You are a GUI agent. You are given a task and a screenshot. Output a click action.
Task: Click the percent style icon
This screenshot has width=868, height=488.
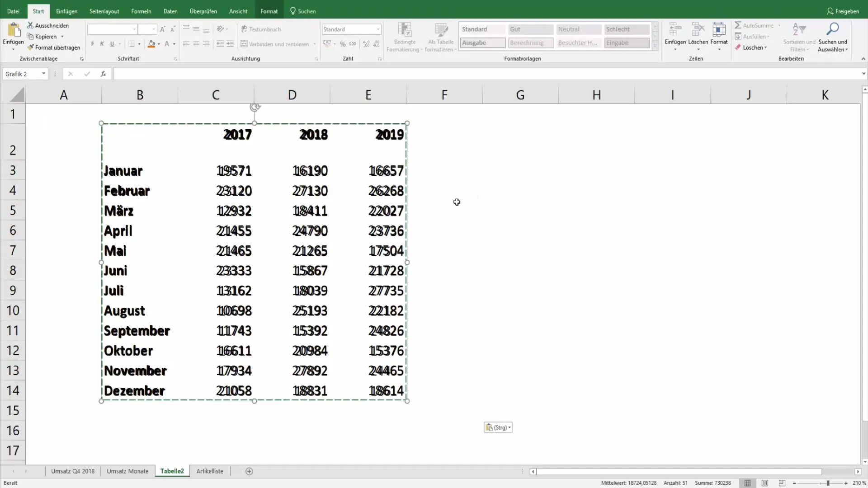tap(343, 44)
